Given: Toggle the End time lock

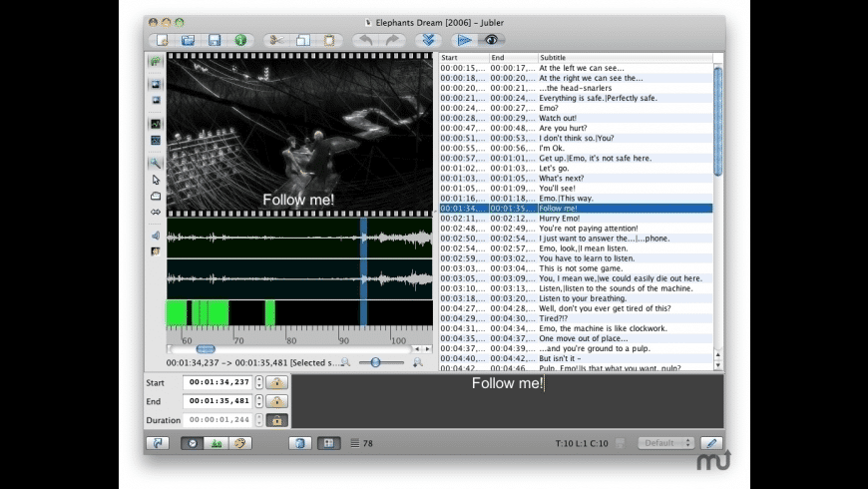Looking at the screenshot, I should 276,401.
